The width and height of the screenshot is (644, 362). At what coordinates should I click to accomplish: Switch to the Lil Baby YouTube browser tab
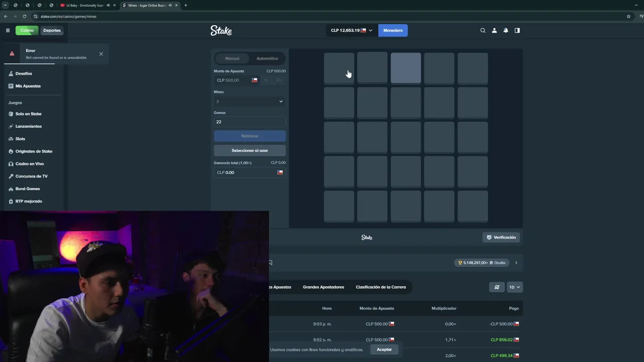tap(88, 5)
